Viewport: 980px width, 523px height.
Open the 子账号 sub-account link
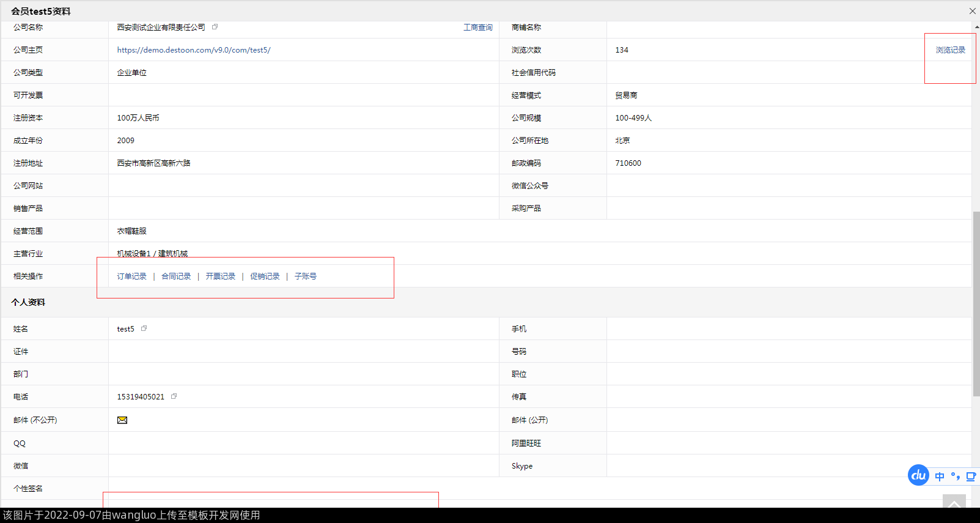pyautogui.click(x=306, y=276)
